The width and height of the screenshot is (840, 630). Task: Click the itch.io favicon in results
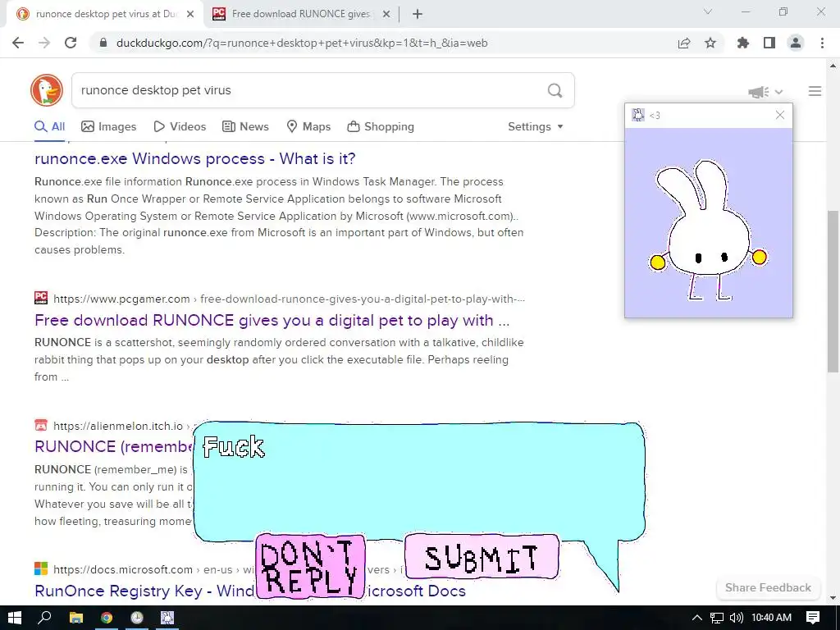[x=41, y=426]
